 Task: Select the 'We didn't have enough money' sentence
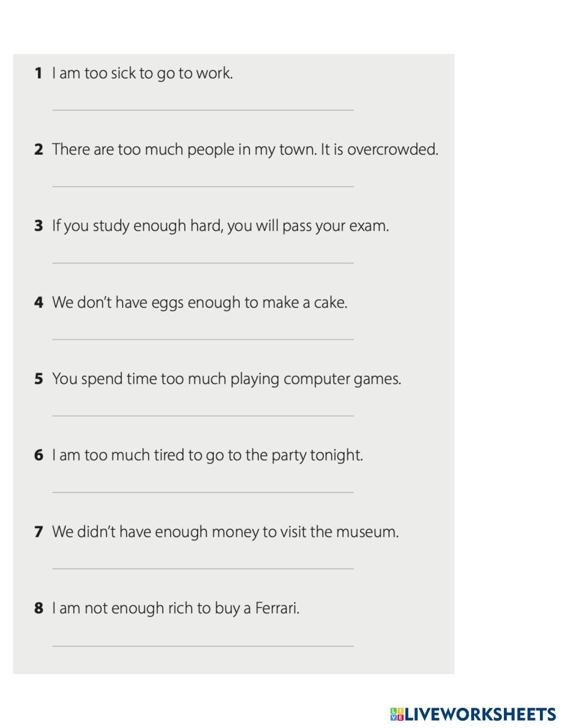tap(225, 532)
